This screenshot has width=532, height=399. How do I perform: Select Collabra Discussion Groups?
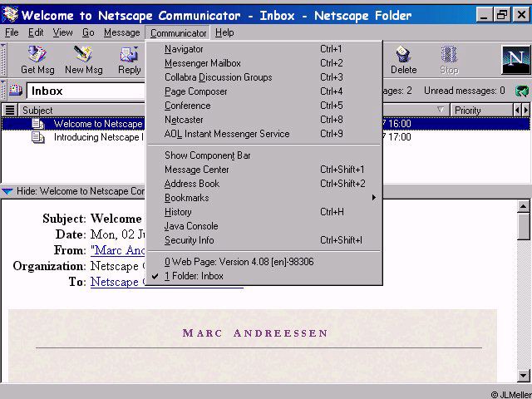click(x=264, y=77)
